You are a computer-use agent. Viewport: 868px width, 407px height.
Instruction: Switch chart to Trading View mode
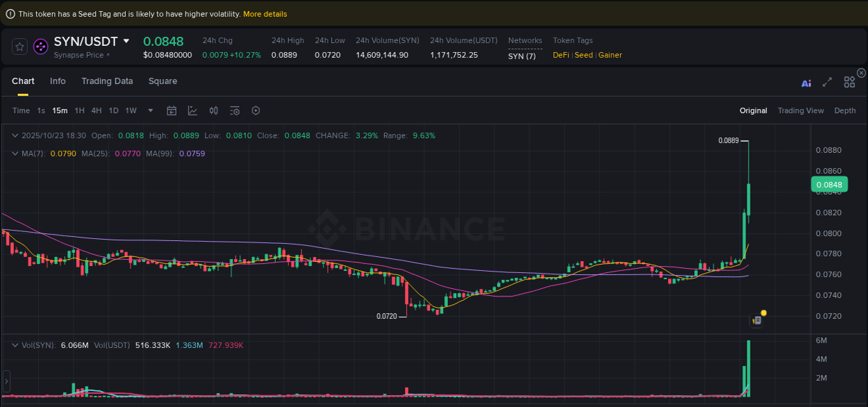click(801, 110)
